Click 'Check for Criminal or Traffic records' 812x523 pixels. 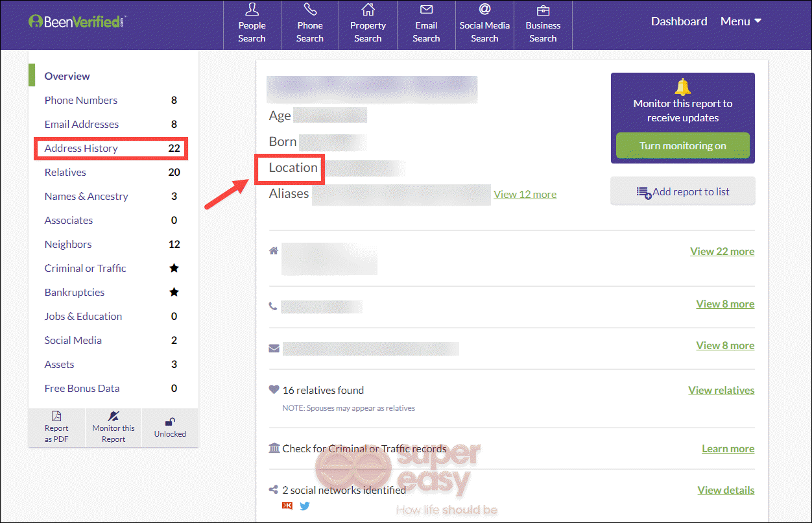coord(364,448)
